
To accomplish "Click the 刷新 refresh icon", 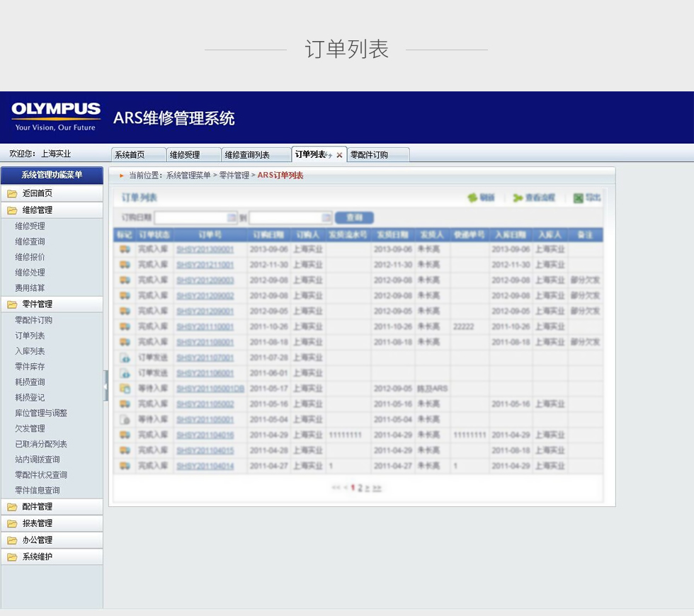I will [x=472, y=198].
